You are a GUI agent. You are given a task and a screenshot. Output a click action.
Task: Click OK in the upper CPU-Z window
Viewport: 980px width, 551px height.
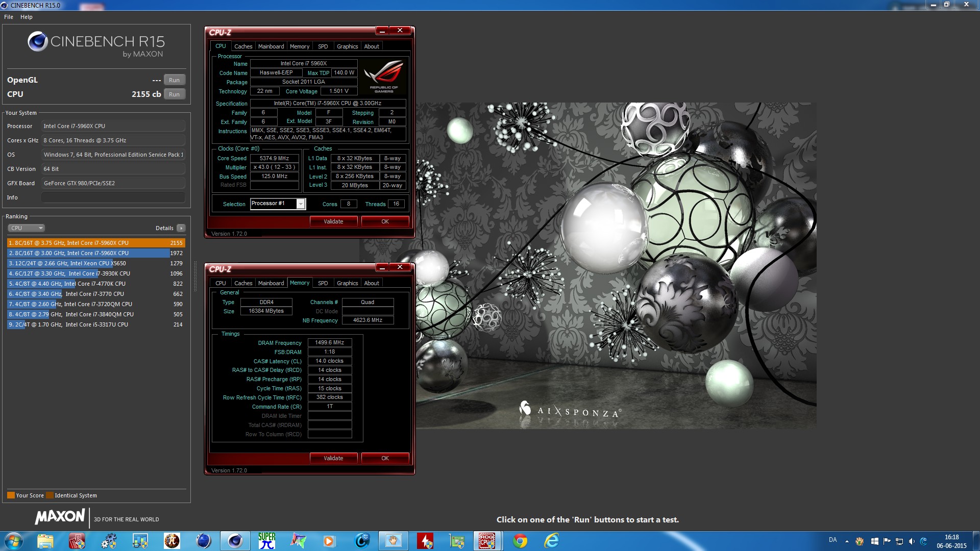pos(385,221)
